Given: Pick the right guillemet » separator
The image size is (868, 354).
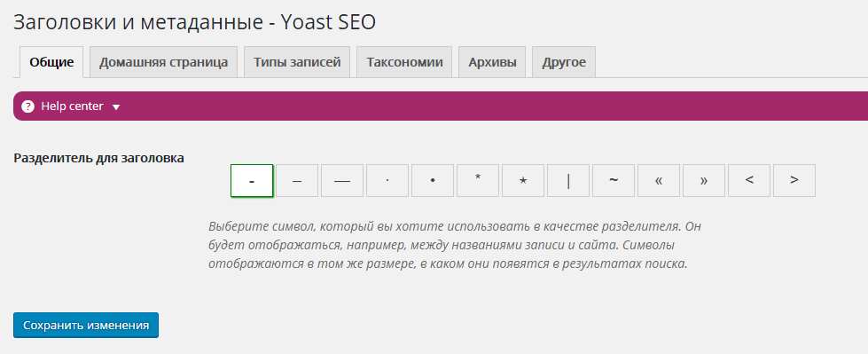Looking at the screenshot, I should coord(704,181).
